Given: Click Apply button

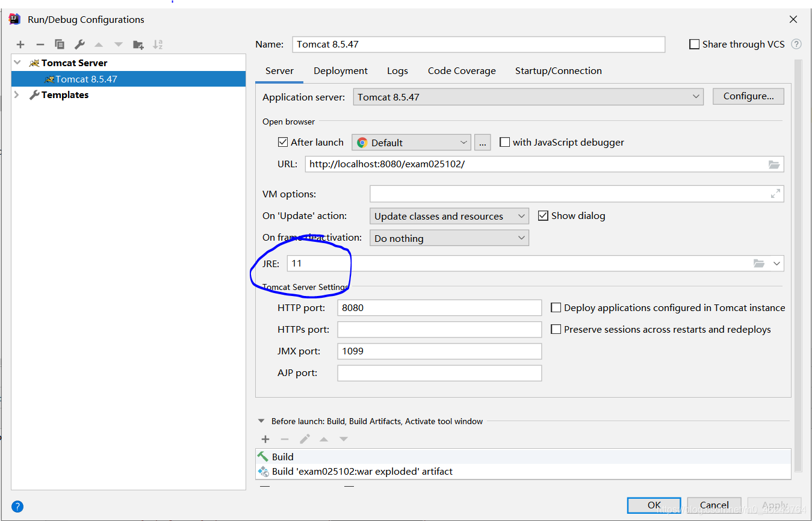Looking at the screenshot, I should [x=775, y=505].
